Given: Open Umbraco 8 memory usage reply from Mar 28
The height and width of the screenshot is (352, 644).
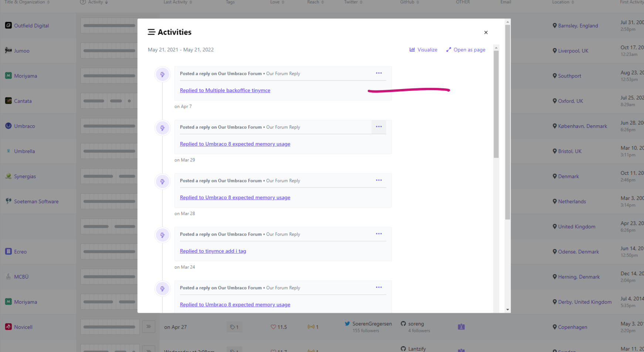Looking at the screenshot, I should click(235, 197).
